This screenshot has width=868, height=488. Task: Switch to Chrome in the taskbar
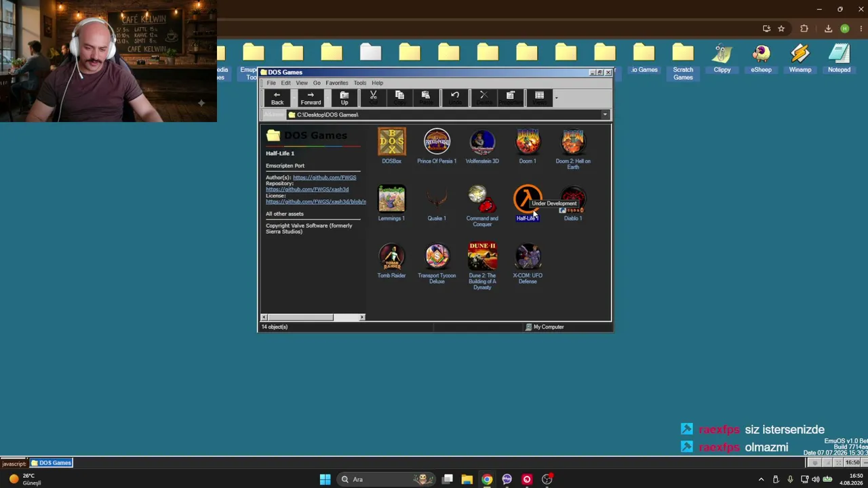pos(487,480)
